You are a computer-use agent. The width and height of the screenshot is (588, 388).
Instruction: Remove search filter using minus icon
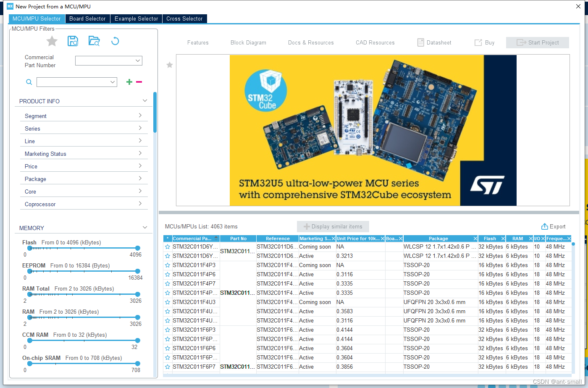click(x=139, y=82)
